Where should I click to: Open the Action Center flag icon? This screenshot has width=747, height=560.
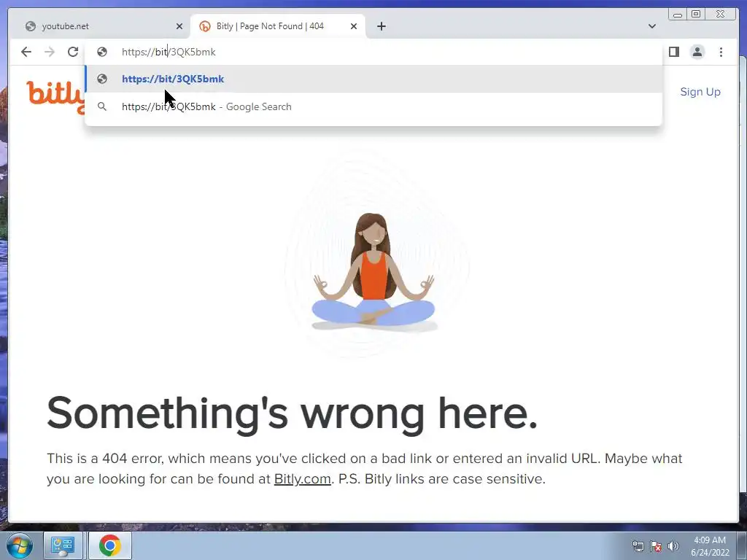pyautogui.click(x=656, y=546)
